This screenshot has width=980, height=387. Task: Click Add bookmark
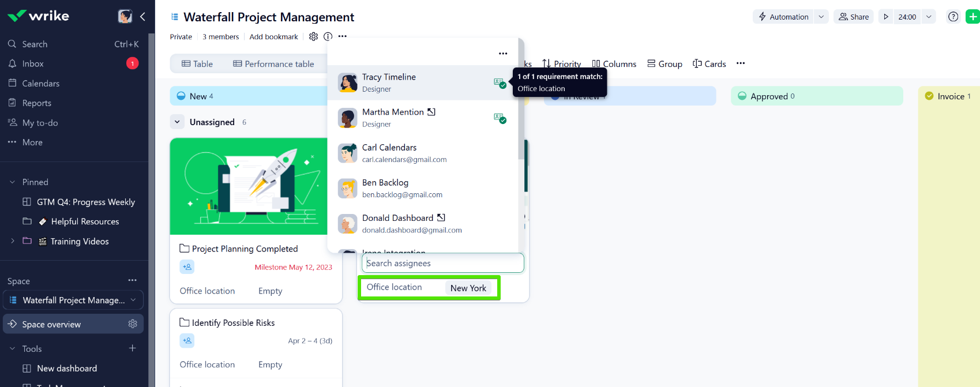click(x=273, y=36)
